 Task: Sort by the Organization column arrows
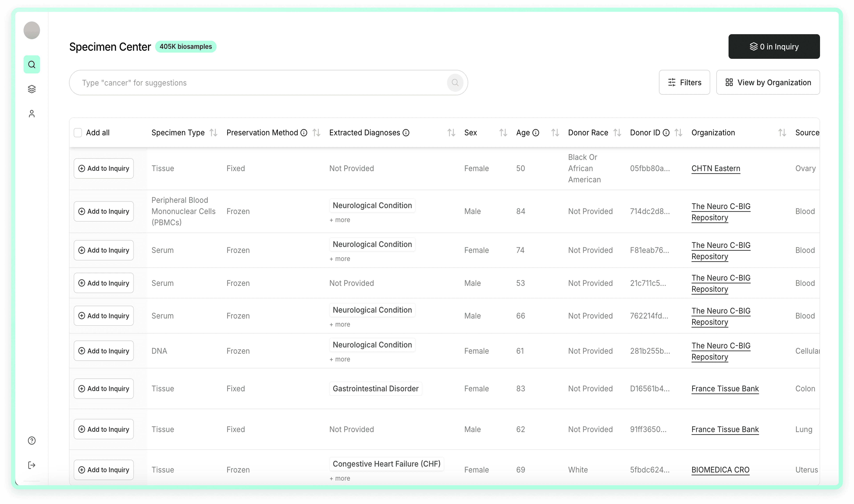click(x=782, y=133)
